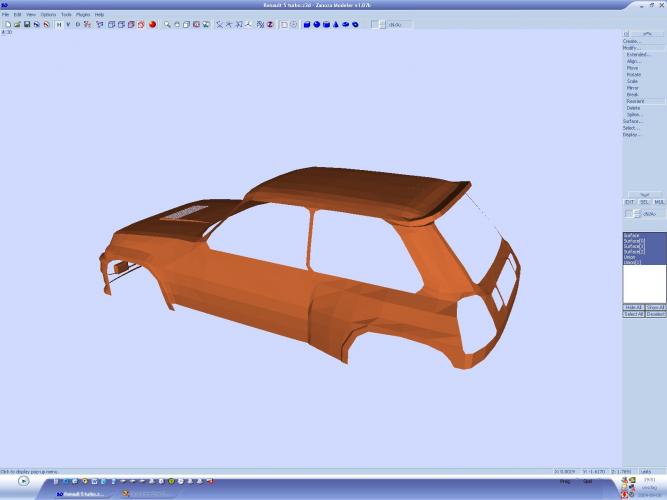Viewport: 667px width, 500px height.
Task: Open the Tools menu
Action: [66, 15]
